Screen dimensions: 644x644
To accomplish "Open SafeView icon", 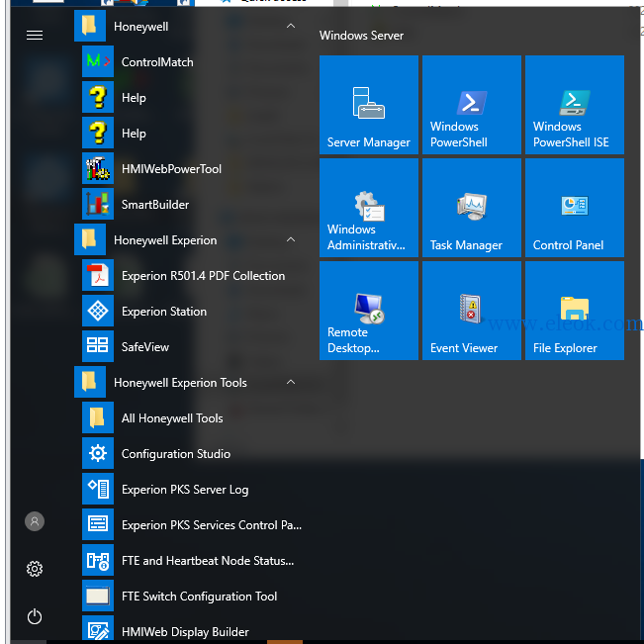I will point(98,346).
